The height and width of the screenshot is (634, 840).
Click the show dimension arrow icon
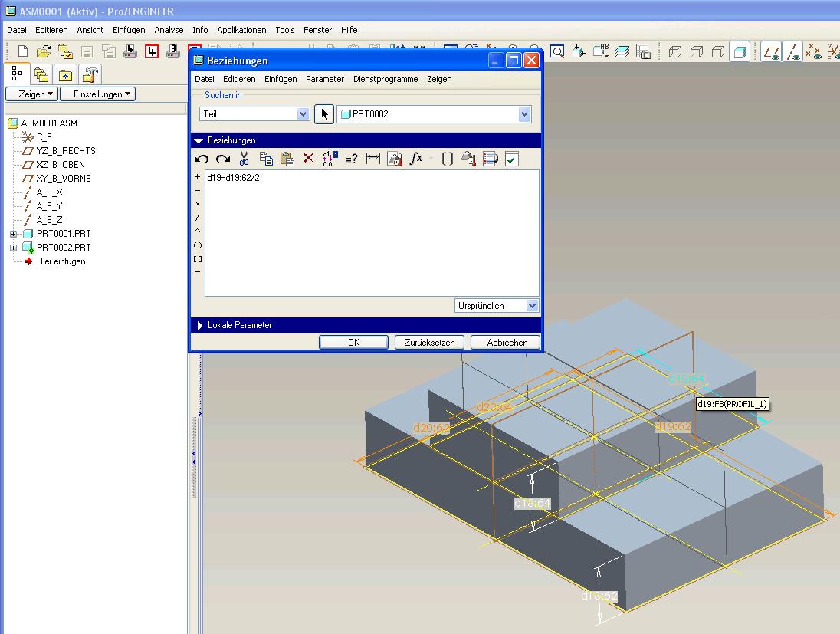coord(372,159)
